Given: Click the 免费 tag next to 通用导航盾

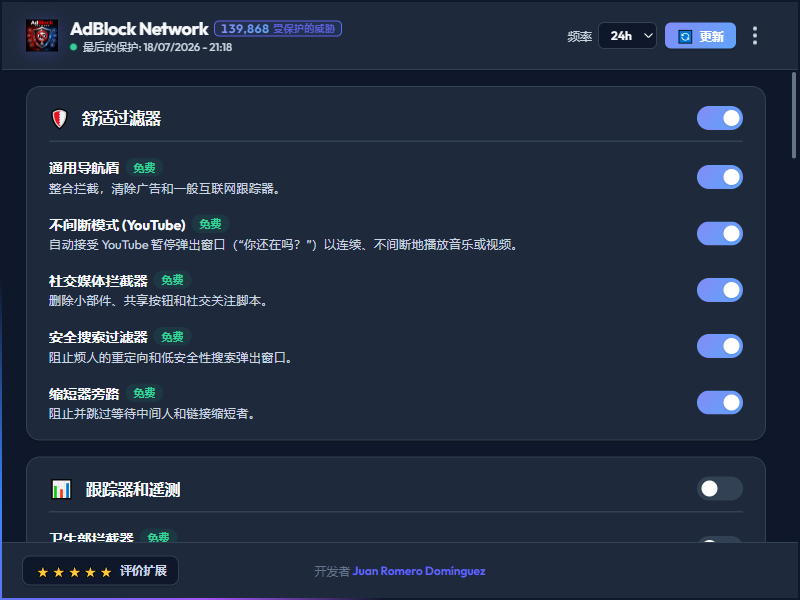Looking at the screenshot, I should click(144, 168).
